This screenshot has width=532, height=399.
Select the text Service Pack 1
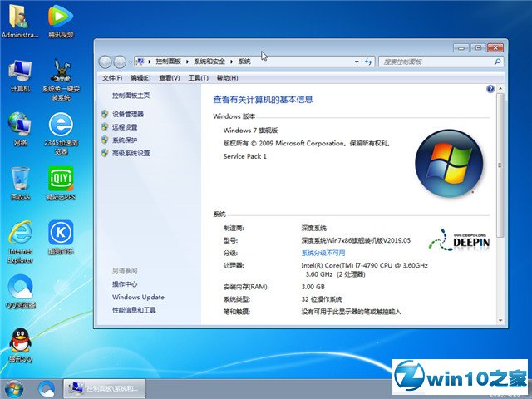coord(245,156)
